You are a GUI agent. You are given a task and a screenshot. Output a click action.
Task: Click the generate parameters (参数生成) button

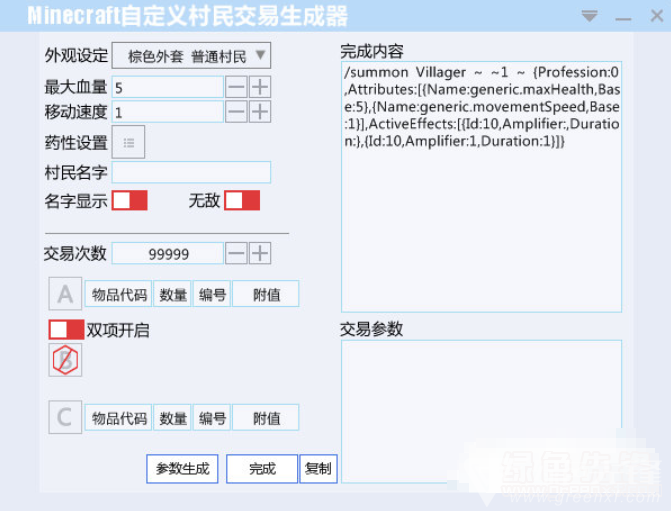[x=182, y=469]
